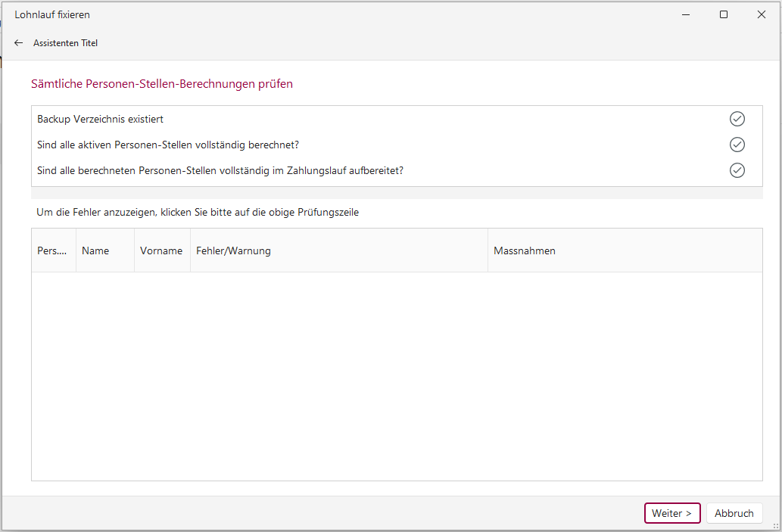Click the empty error list area

pyautogui.click(x=396, y=375)
